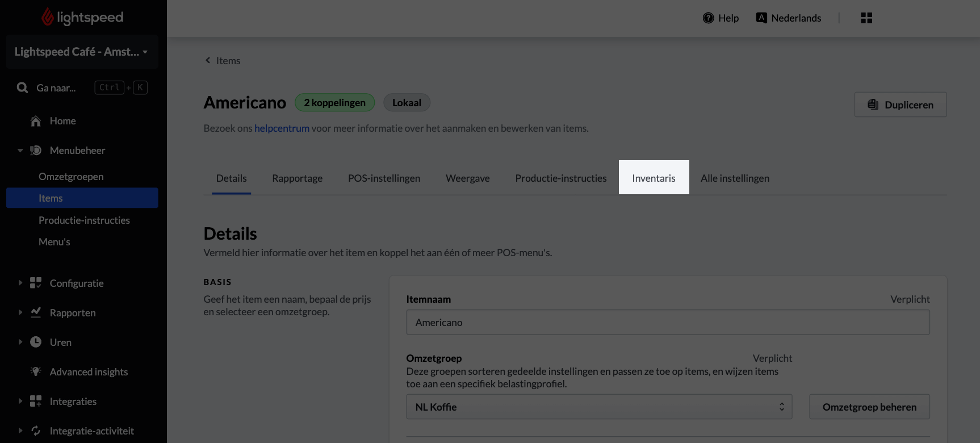Click the Ctrl+K shortcut hint
Image resolution: width=980 pixels, height=443 pixels.
coord(121,87)
